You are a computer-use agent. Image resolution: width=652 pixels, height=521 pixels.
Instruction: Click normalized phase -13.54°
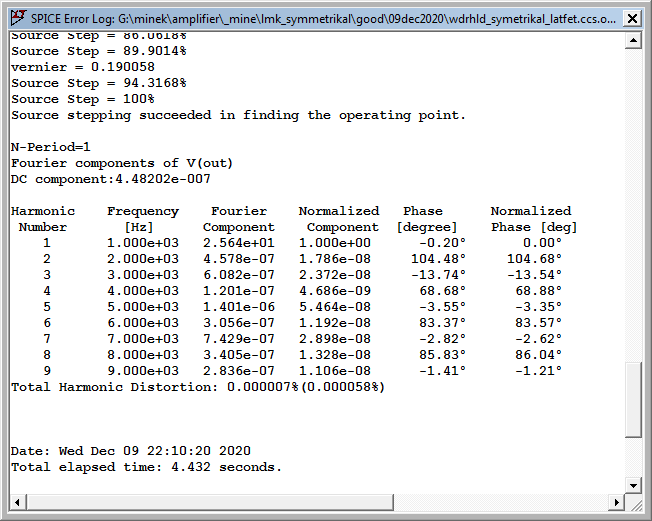(x=534, y=275)
